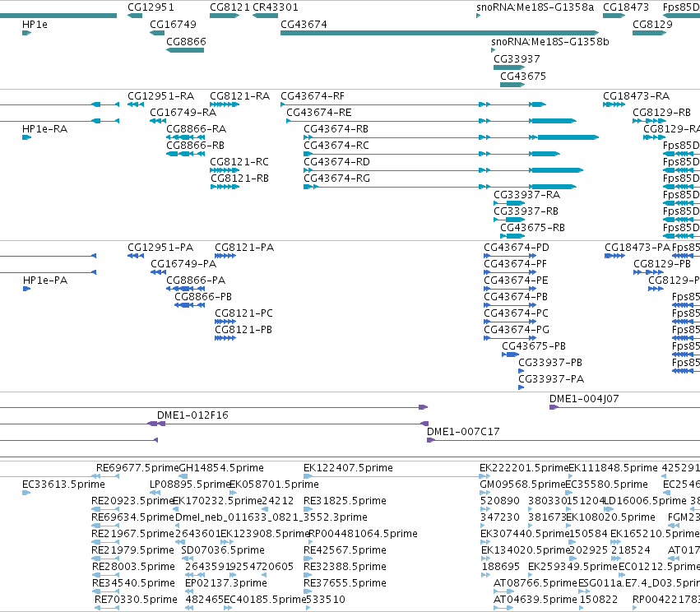Open the snoRNA:Me18S-G1358b feature

(493, 50)
